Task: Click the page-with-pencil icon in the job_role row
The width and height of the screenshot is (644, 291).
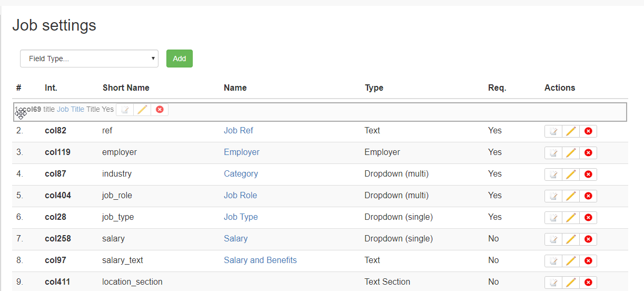Action: coord(553,196)
